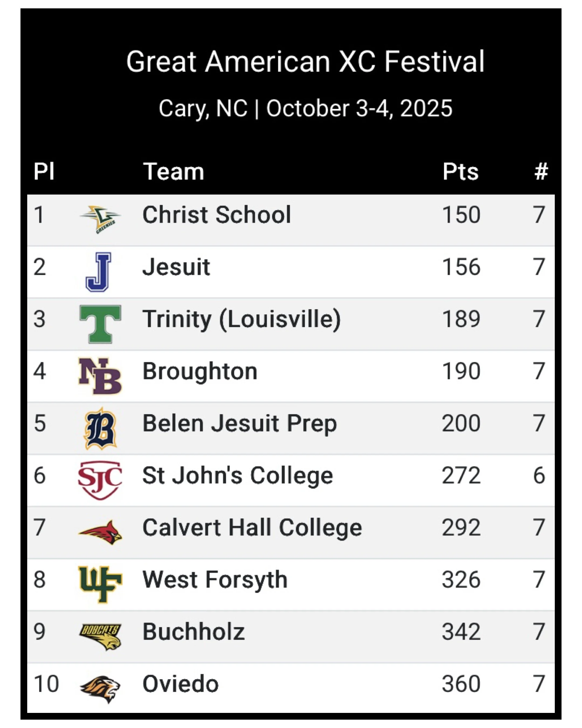
Task: Click the Great American XC Festival title
Action: 305,61
